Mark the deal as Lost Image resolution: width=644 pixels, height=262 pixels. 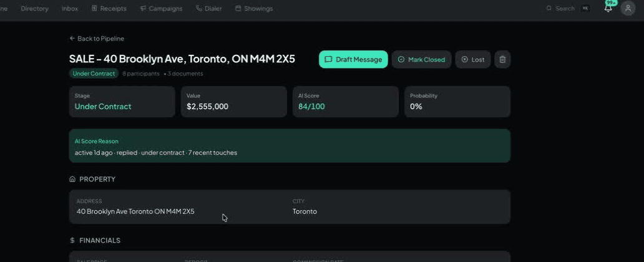coord(473,59)
